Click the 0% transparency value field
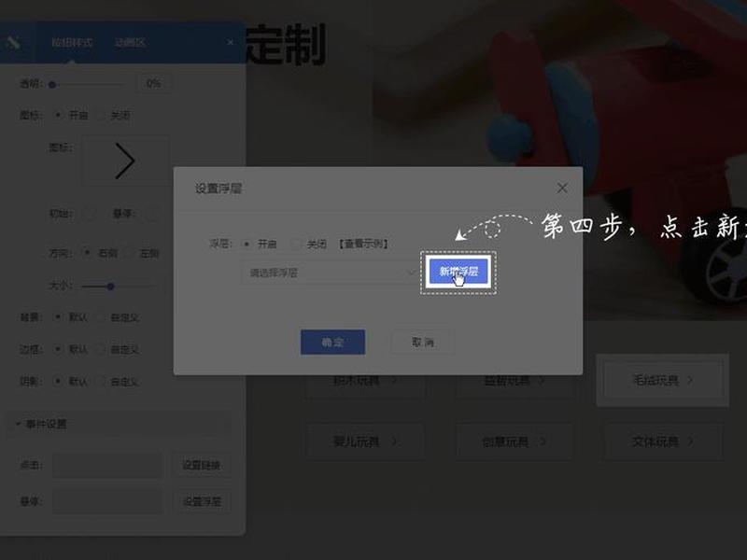The height and width of the screenshot is (560, 747). point(153,84)
